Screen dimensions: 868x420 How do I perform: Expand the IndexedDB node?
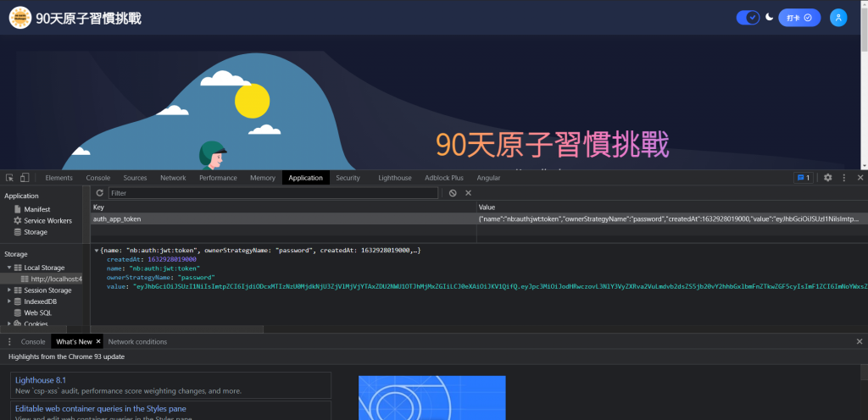pos(8,301)
